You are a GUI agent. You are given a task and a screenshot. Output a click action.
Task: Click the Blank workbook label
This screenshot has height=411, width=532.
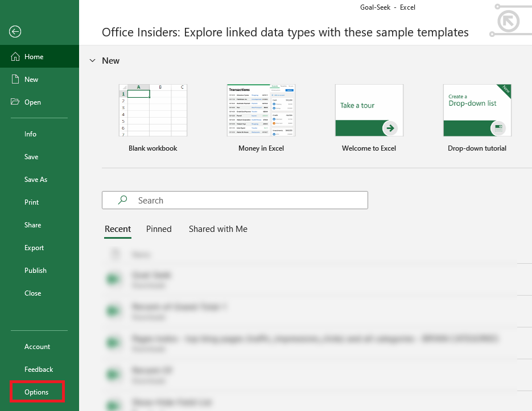click(152, 148)
